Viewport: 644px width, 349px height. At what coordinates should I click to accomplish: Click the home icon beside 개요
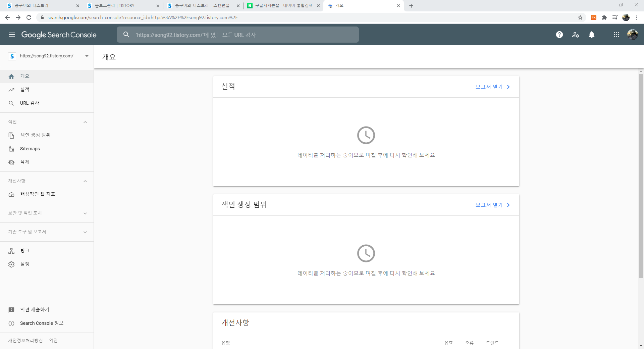pyautogui.click(x=11, y=77)
